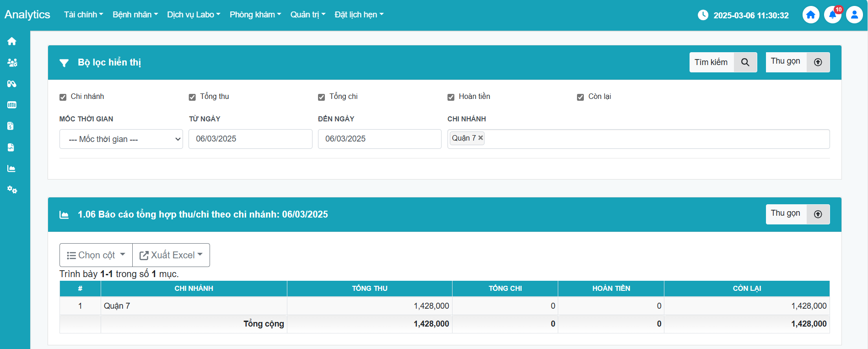Screen dimensions: 868x349
Task: Click the pills icon in the sidebar
Action: [12, 84]
